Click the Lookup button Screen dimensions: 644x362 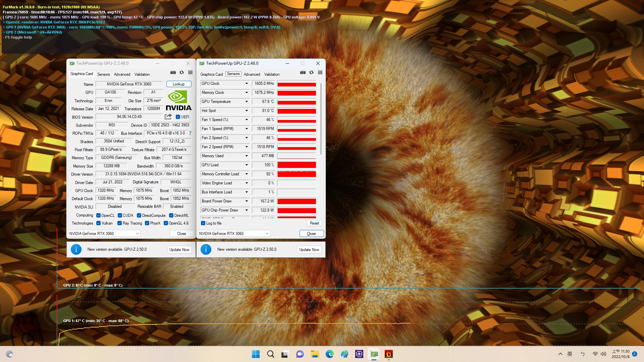pyautogui.click(x=179, y=84)
